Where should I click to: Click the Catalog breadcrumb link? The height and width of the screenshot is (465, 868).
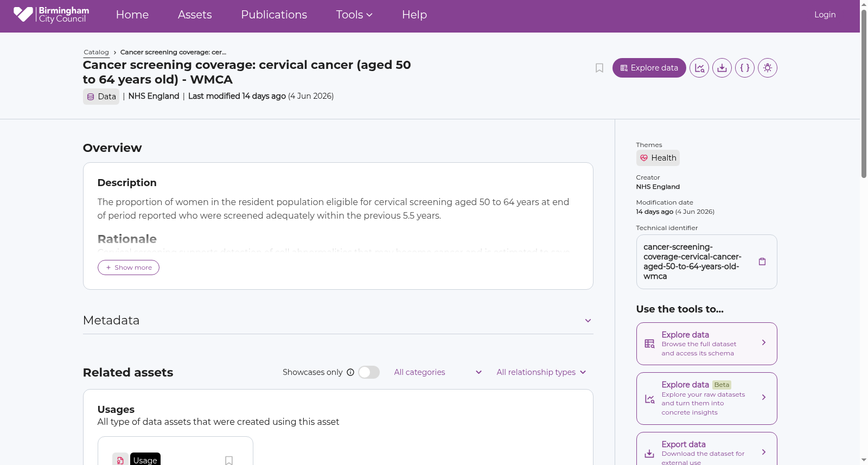[x=97, y=52]
